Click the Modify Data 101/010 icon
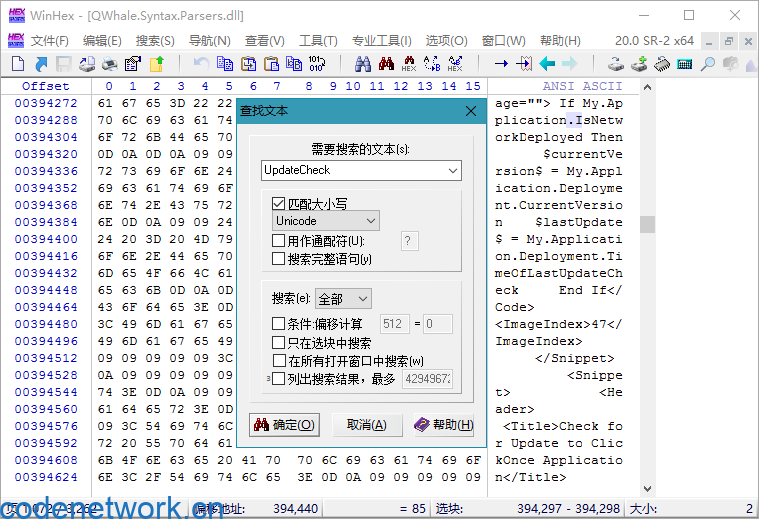Image resolution: width=759 pixels, height=519 pixels. pyautogui.click(x=317, y=63)
